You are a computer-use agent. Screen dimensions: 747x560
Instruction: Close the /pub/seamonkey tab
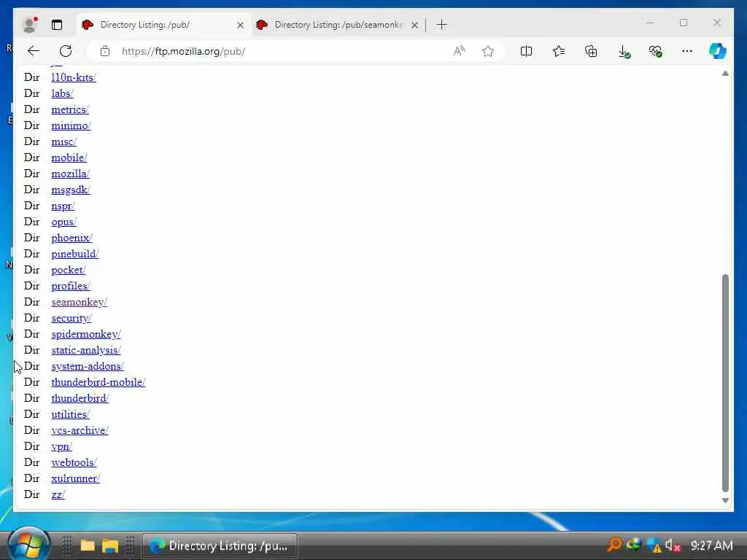click(x=415, y=25)
